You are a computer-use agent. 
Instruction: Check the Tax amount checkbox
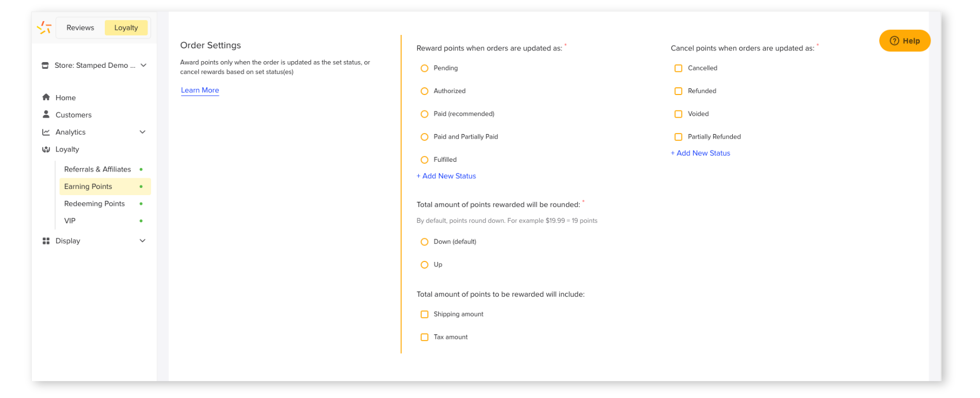424,337
